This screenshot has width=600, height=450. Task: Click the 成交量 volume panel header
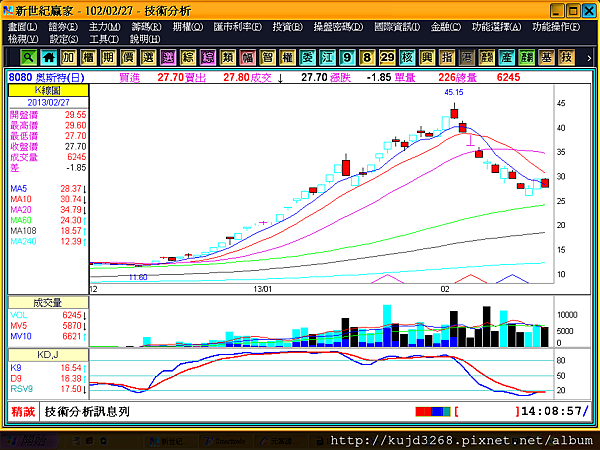click(x=48, y=303)
